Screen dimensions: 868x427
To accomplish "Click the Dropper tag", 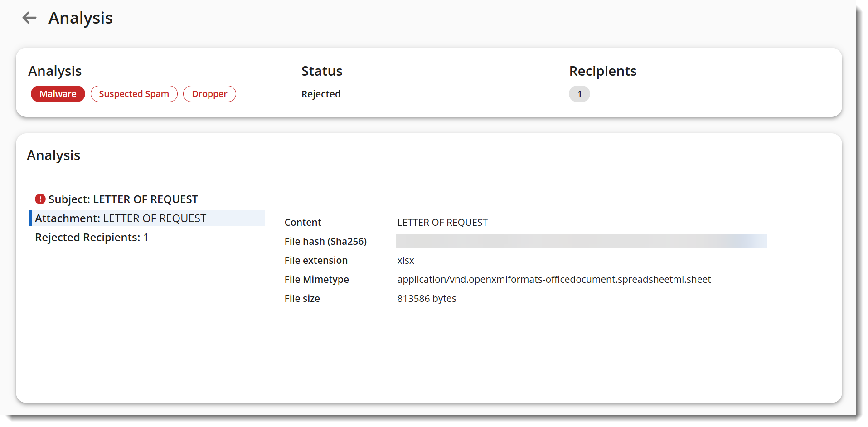I will tap(209, 94).
